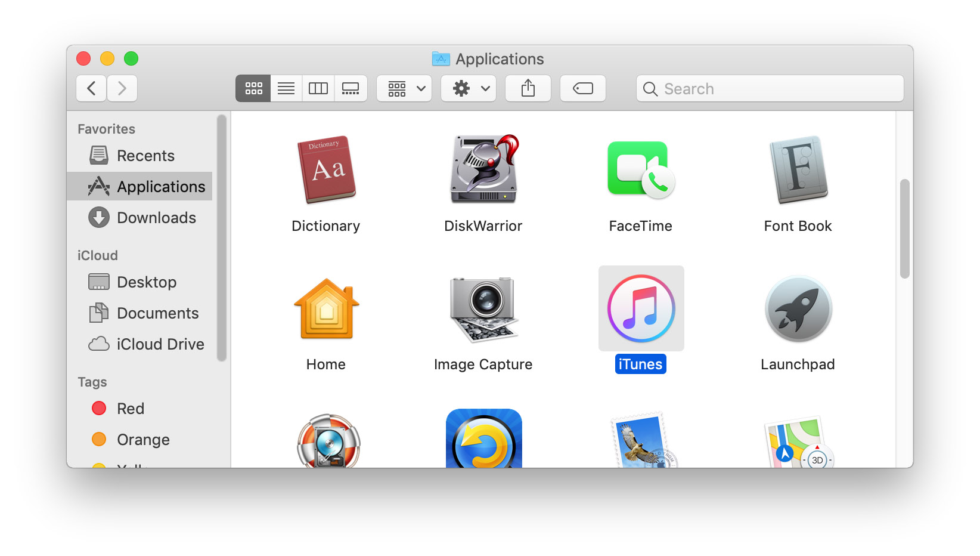Click the main file area scrollbar
Screen dimensions: 980x556
point(905,228)
